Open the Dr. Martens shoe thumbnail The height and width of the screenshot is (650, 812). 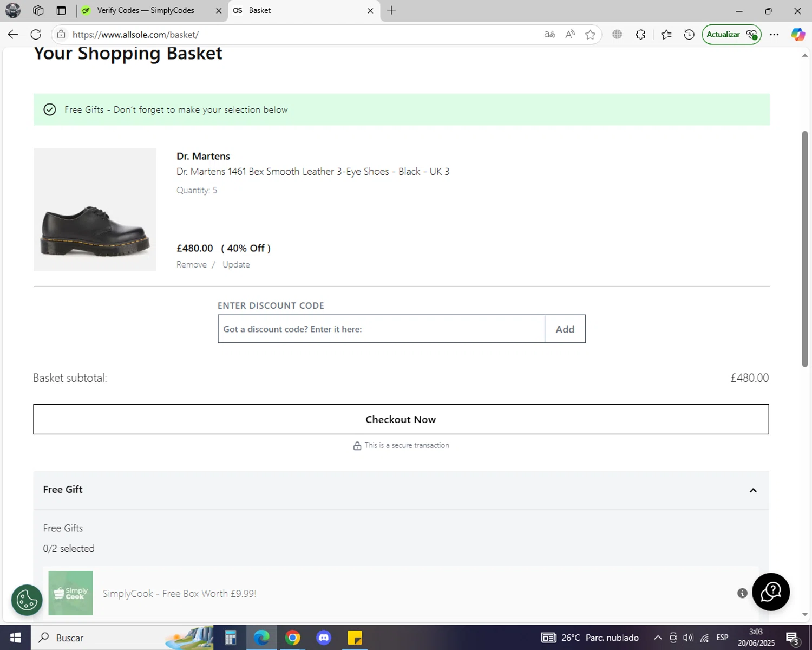pos(95,209)
